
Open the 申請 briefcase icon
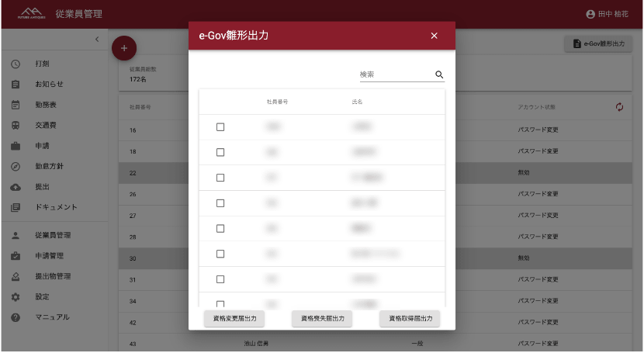point(16,146)
